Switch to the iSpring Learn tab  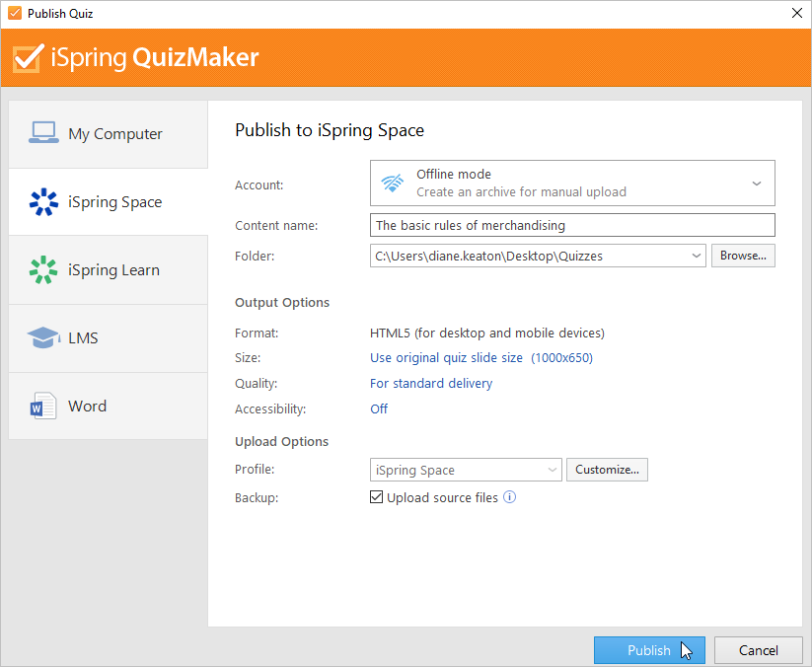click(109, 269)
